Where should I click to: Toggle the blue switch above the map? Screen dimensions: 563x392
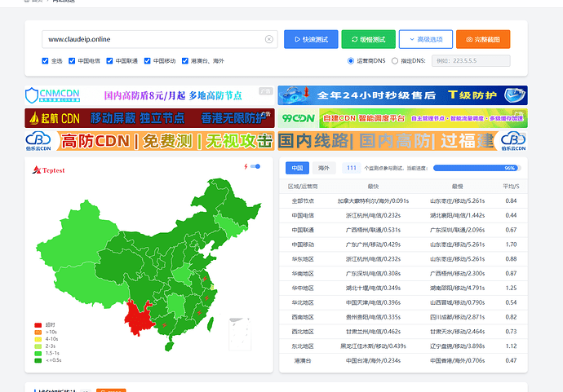click(255, 166)
